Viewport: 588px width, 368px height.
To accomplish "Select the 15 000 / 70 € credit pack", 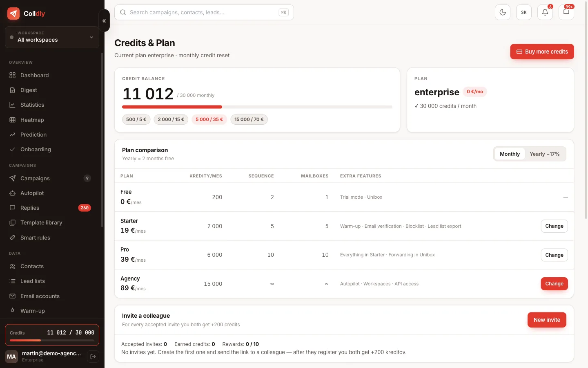I will 249,119.
